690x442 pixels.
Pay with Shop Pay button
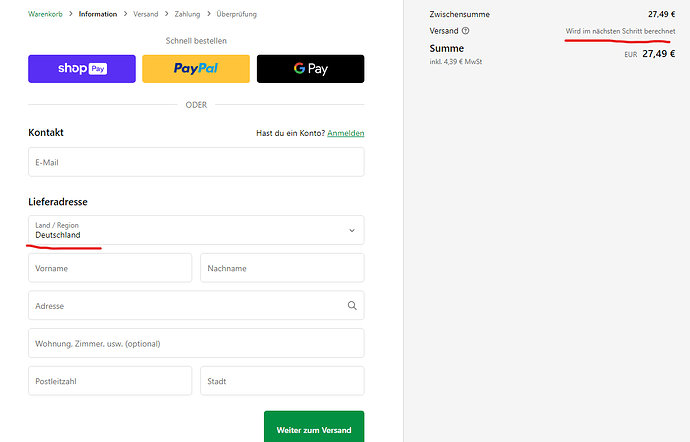[82, 69]
